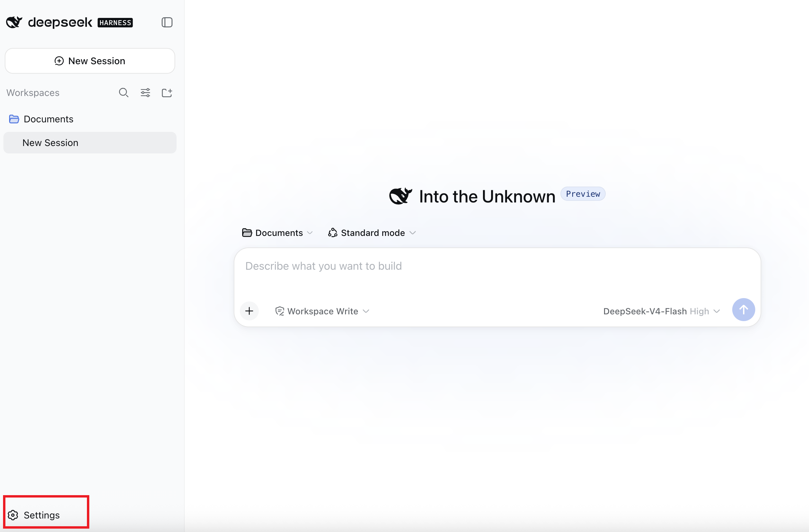
Task: Collapse the sidebar with the panel icon
Action: 167,22
